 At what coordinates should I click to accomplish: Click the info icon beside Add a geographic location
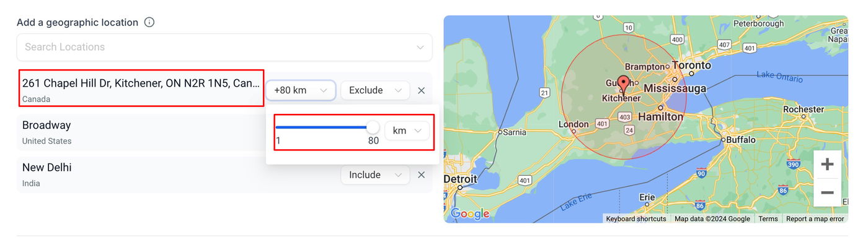point(149,22)
